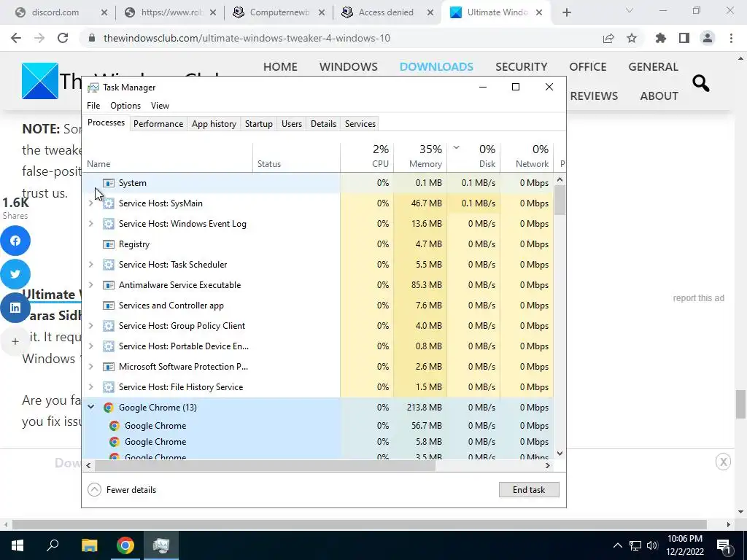
Task: Switch to the Access denied browser tab
Action: (x=387, y=12)
